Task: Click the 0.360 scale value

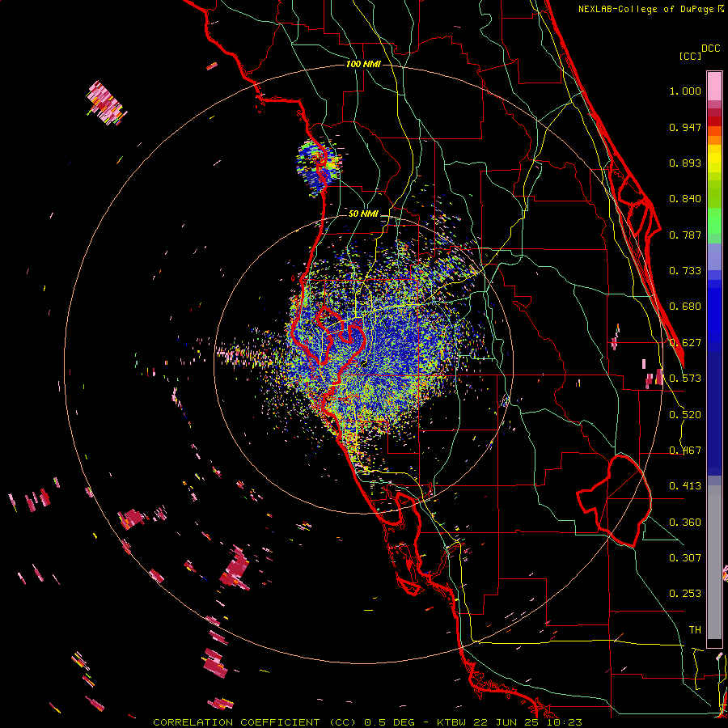Action: pyautogui.click(x=685, y=523)
